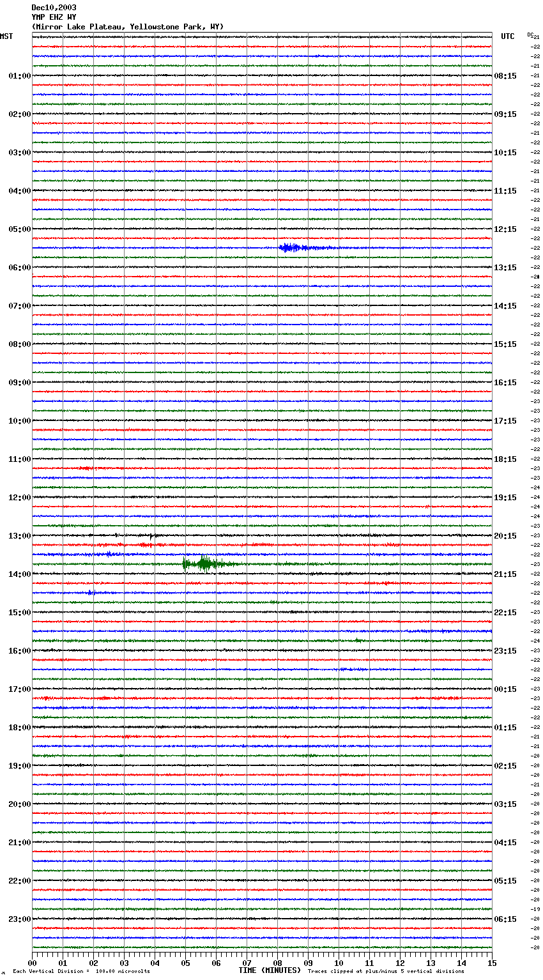Pick the 19:15 UTC row label
Viewport: 543px width, 980px height.
point(505,498)
